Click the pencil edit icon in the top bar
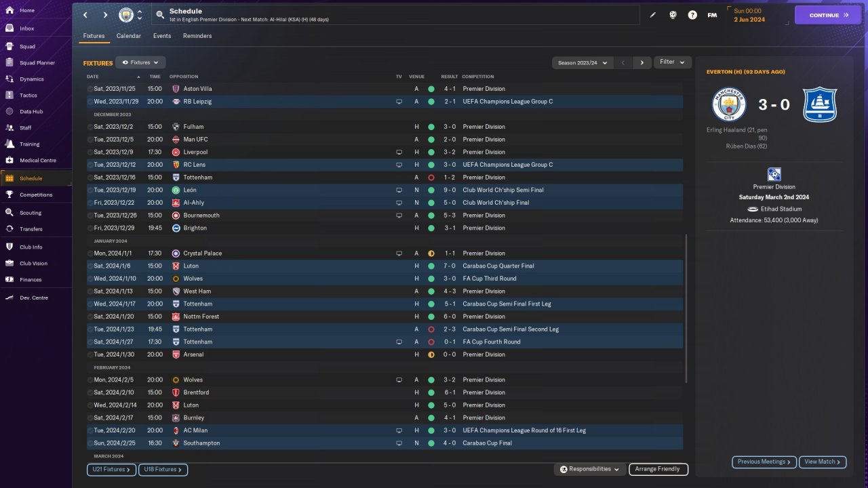 pos(653,15)
